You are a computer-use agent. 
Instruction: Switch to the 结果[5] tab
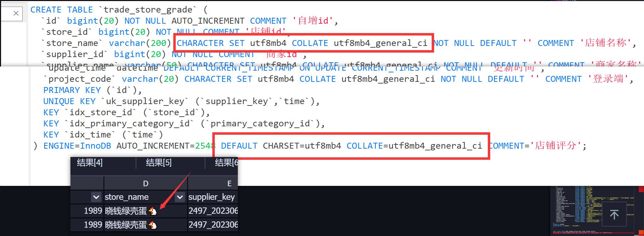click(159, 163)
